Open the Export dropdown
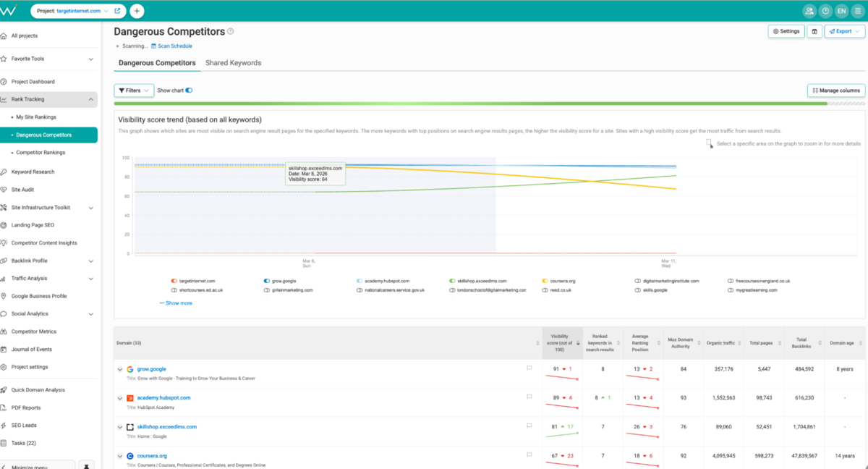This screenshot has height=469, width=868. point(844,31)
